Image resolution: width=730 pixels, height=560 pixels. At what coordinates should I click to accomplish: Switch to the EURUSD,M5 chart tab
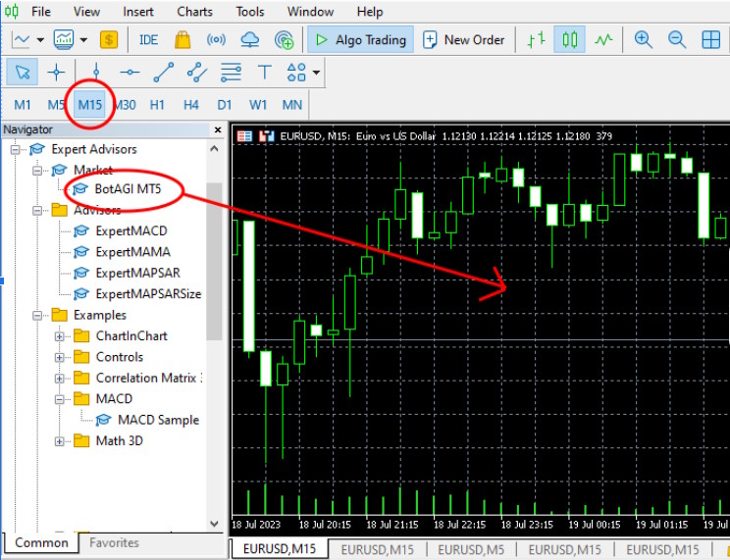point(471,550)
